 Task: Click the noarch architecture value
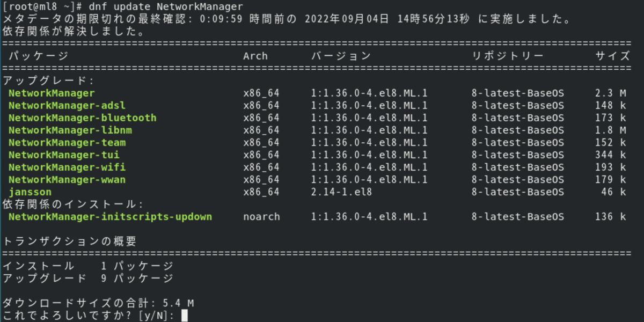coord(261,217)
